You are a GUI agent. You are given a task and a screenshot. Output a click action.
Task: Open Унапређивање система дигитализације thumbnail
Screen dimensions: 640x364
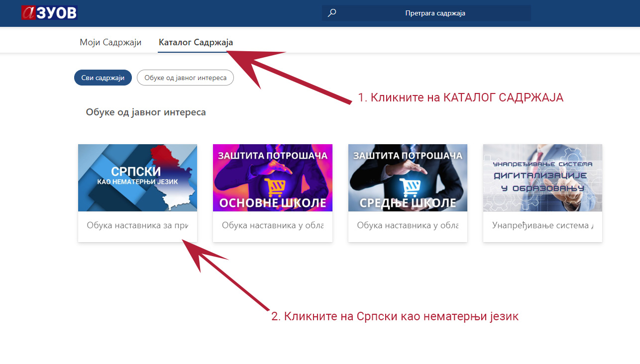click(542, 178)
